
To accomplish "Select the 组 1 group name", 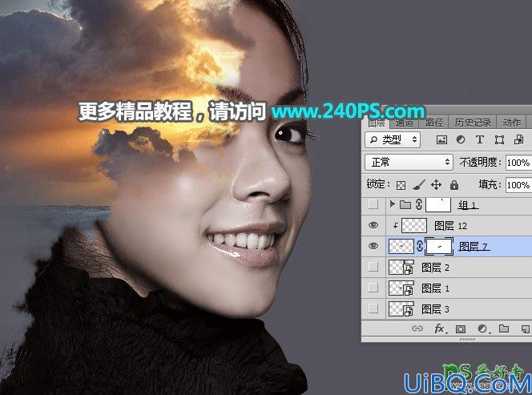I will click(x=469, y=205).
